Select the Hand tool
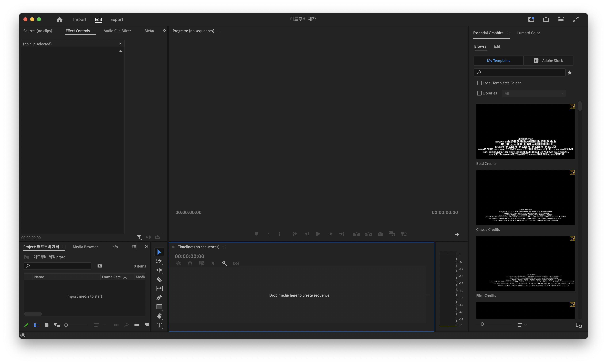607x364 pixels. pos(159,316)
